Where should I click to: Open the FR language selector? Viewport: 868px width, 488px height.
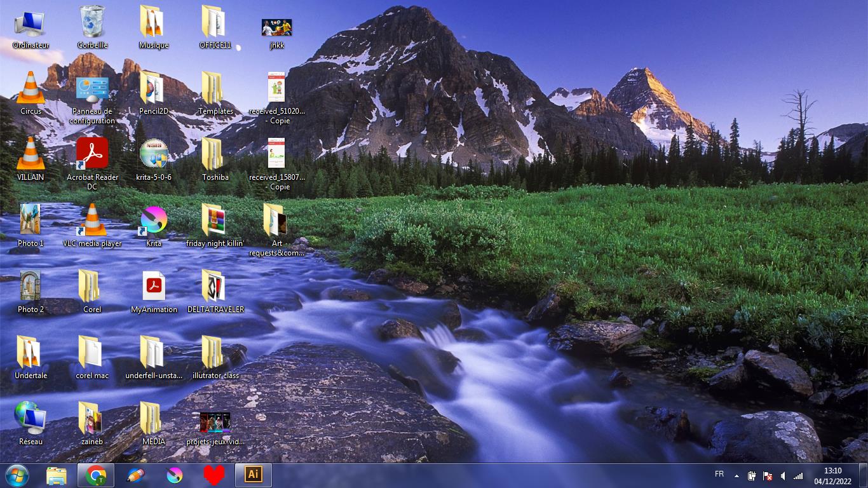click(719, 474)
